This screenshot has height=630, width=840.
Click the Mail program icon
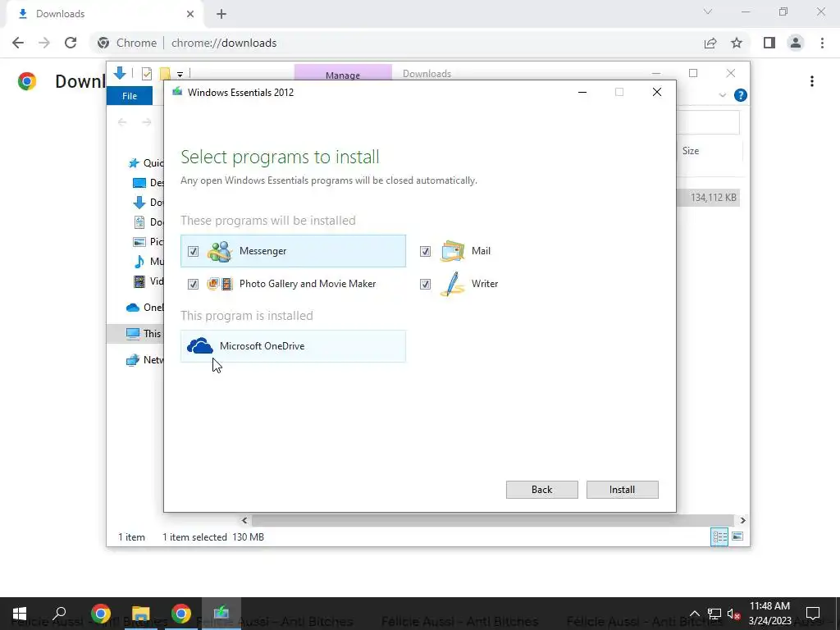tap(452, 251)
